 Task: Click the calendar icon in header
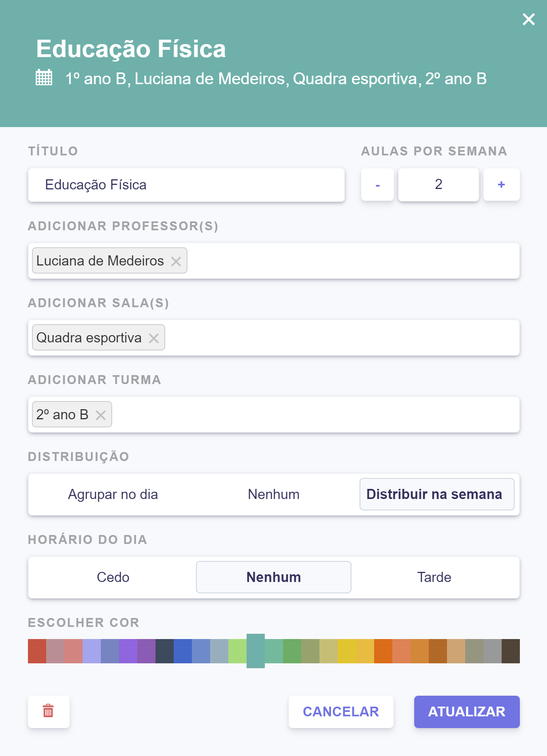(44, 78)
